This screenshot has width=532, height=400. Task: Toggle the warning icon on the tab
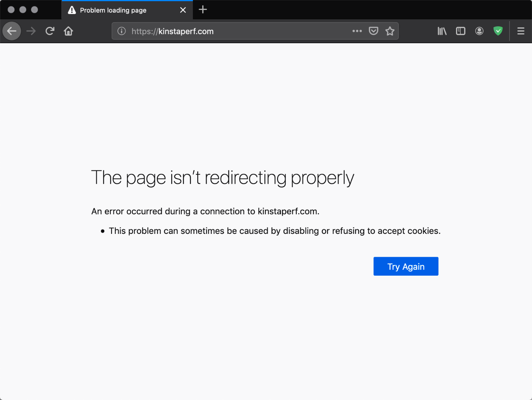72,10
